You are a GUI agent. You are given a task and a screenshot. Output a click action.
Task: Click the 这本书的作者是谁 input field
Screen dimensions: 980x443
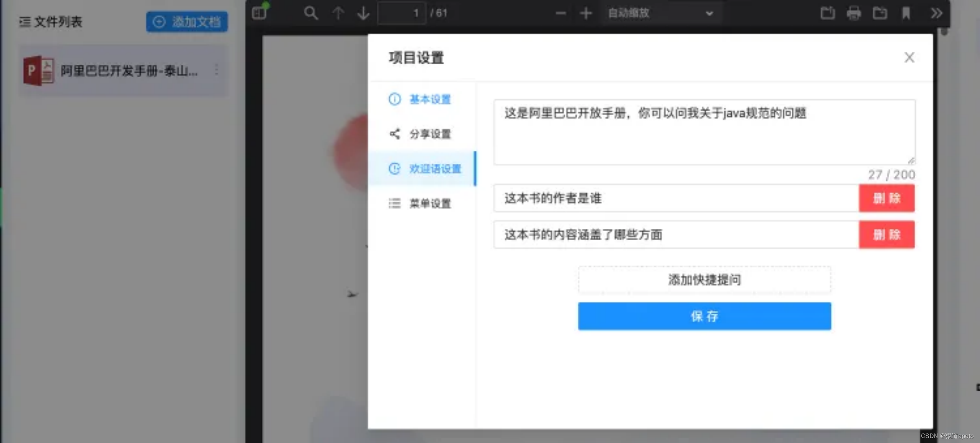(x=676, y=198)
